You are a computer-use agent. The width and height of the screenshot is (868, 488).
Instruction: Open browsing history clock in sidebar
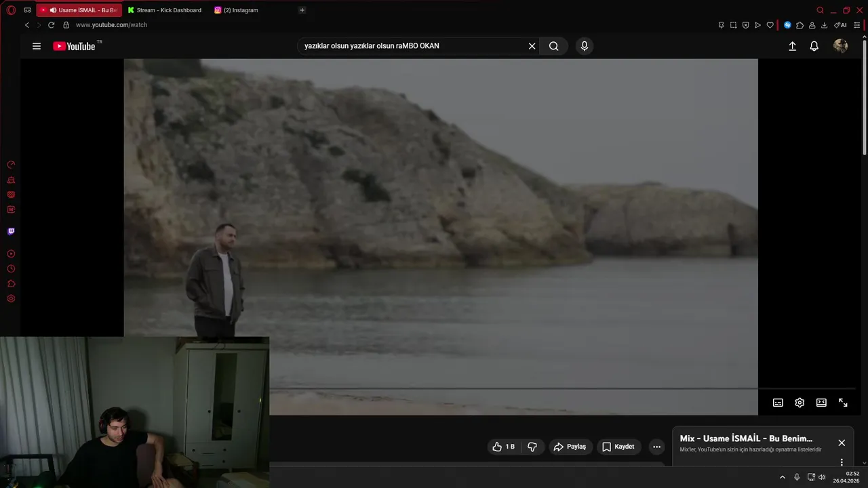pyautogui.click(x=11, y=268)
